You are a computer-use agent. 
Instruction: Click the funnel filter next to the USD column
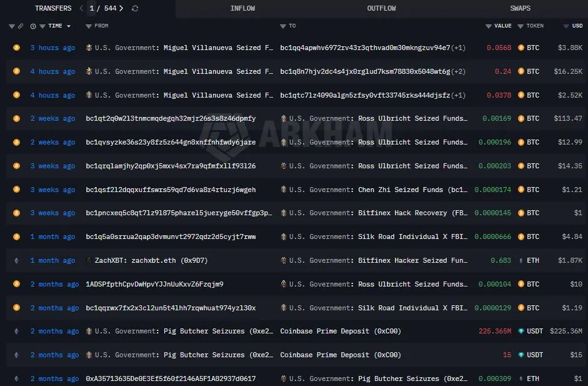[x=565, y=26]
